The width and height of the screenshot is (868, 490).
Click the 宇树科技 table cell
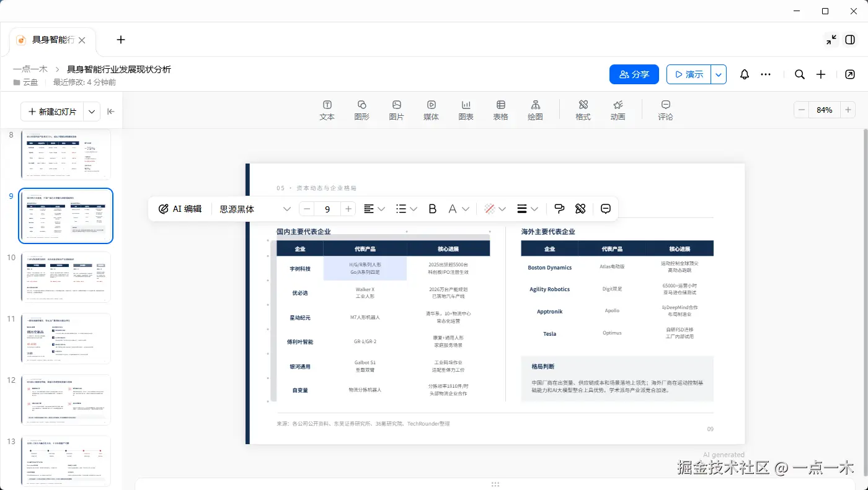300,269
